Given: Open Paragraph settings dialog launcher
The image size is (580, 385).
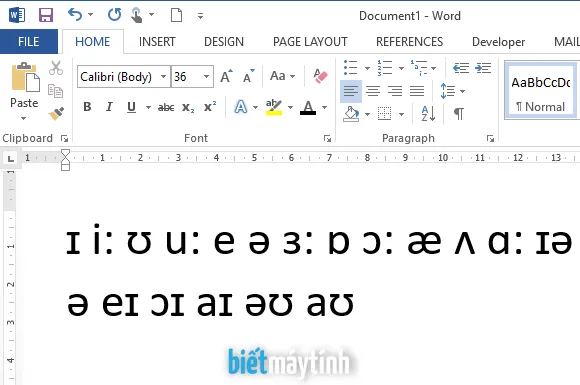Looking at the screenshot, I should pos(490,139).
